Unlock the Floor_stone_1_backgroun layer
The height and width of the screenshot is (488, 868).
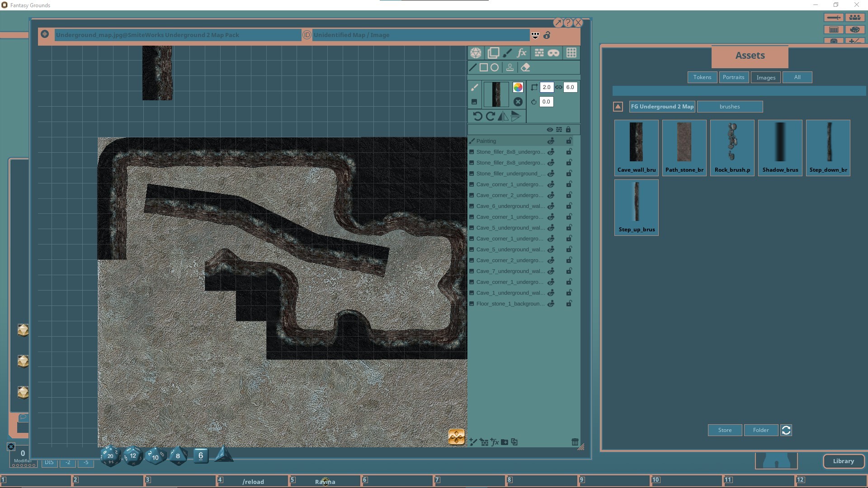[x=569, y=303]
